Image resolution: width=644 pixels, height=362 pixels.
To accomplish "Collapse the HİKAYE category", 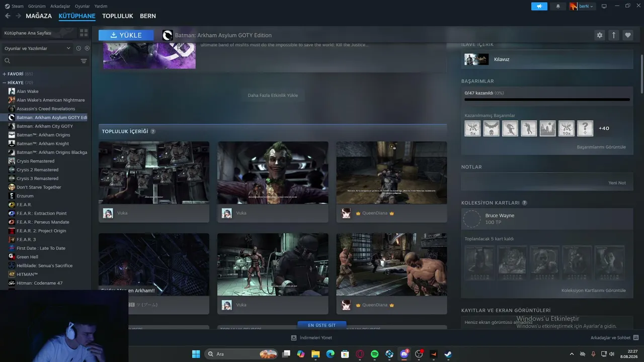I will (x=17, y=82).
